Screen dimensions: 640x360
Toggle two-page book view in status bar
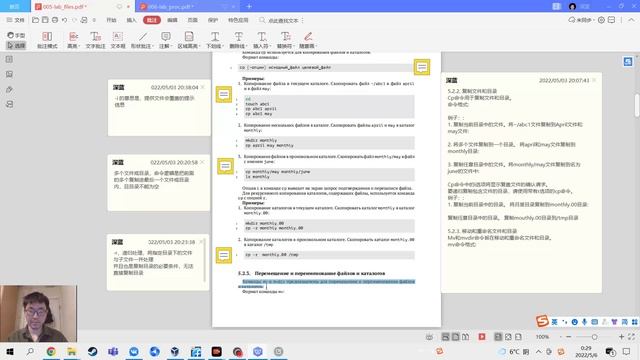point(465,337)
